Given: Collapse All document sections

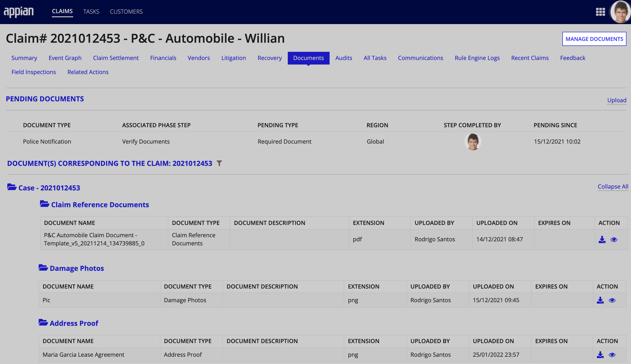Looking at the screenshot, I should click(612, 186).
